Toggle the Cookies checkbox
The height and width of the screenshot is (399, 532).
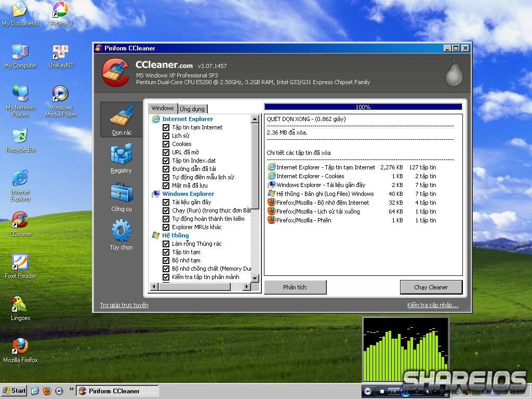point(166,144)
